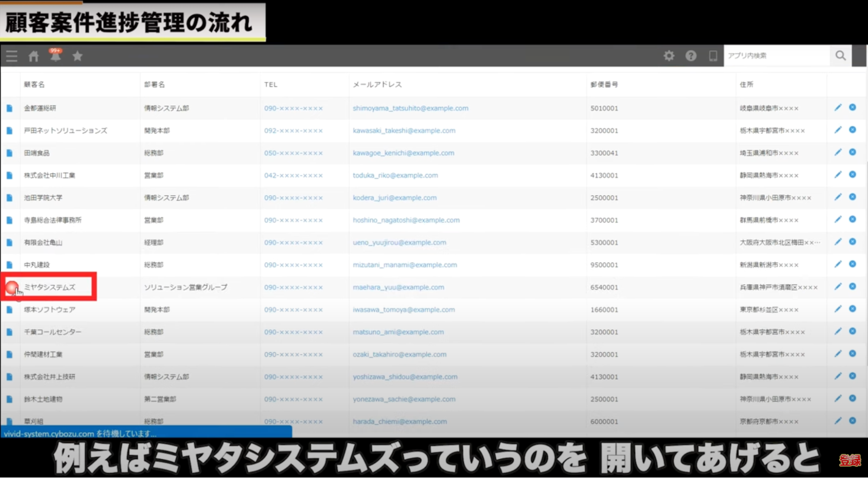Click the メールアドレス column header
Viewport: 868px width, 478px height.
pyautogui.click(x=377, y=84)
